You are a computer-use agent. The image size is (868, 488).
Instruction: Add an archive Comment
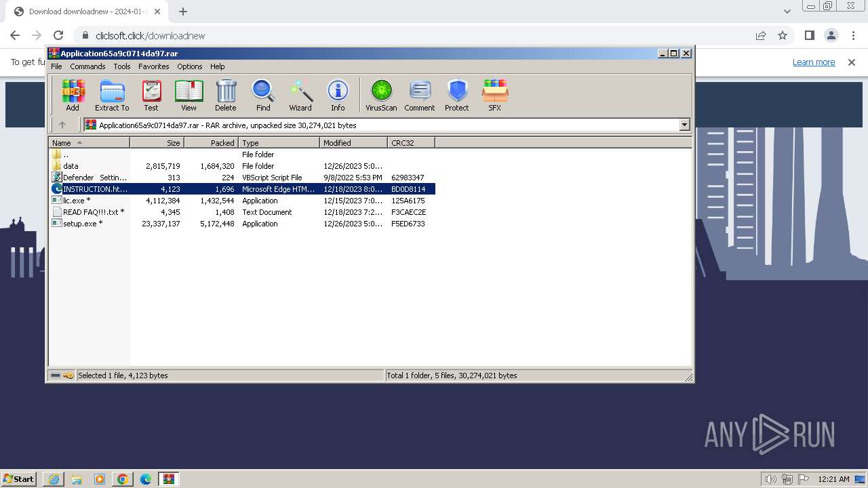point(420,95)
